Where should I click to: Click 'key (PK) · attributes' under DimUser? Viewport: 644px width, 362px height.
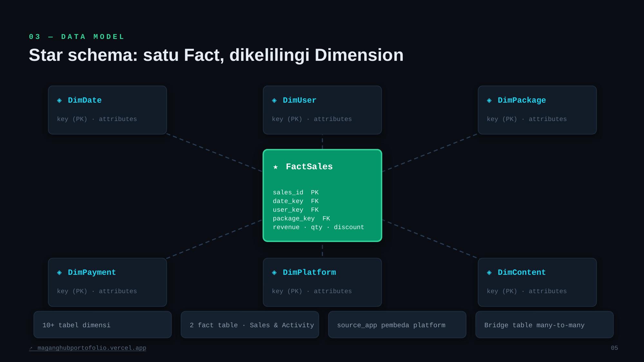(x=312, y=119)
